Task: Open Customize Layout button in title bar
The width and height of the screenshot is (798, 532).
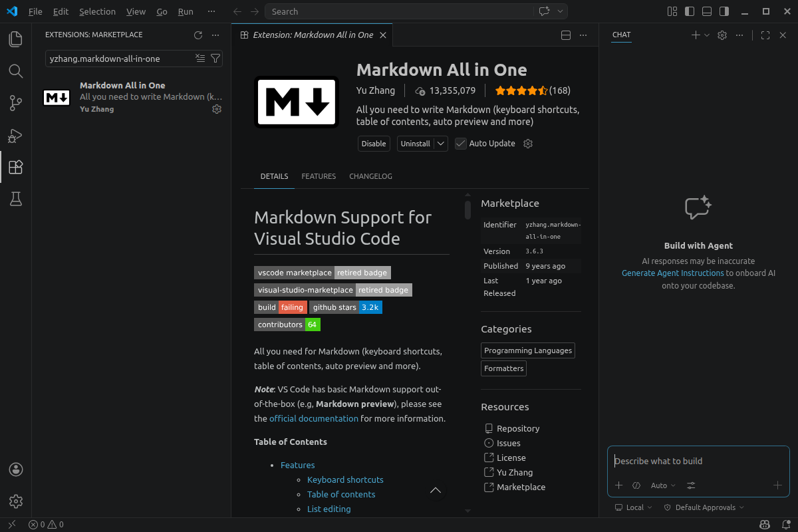Action: tap(672, 11)
